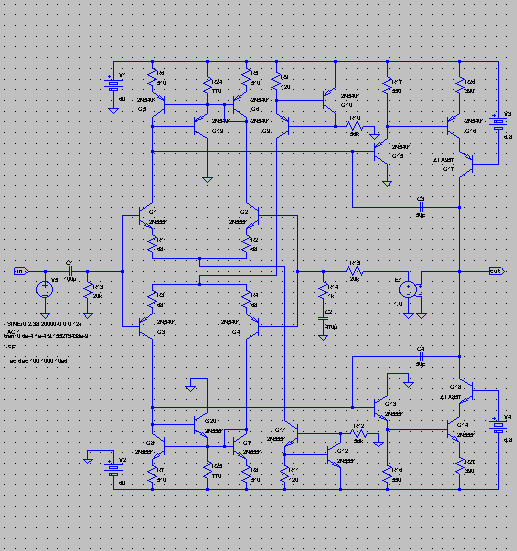Select feedback resistor R15 to output
Image resolution: width=517 pixels, height=551 pixels.
point(354,271)
